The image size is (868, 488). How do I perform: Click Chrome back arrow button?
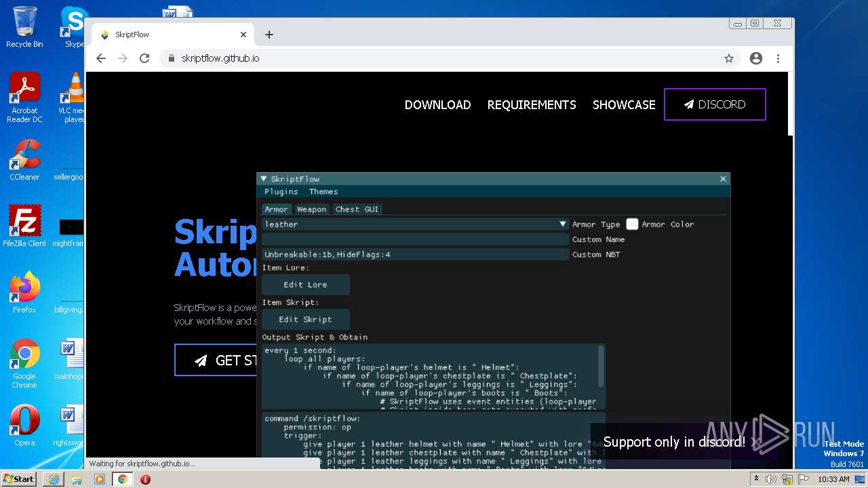[x=101, y=58]
